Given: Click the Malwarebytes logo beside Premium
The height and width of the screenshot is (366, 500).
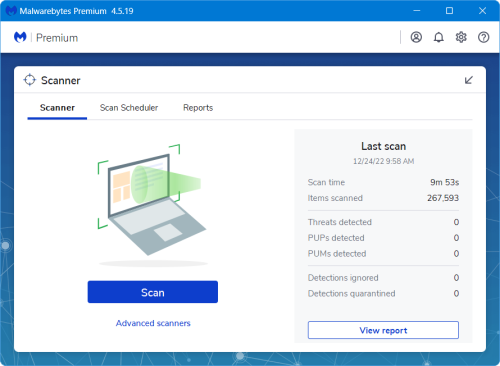Looking at the screenshot, I should pos(20,37).
